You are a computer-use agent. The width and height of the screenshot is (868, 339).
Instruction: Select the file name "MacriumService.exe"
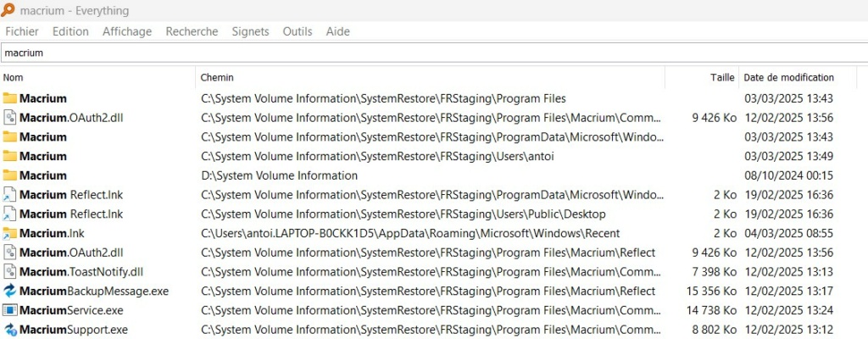coord(71,310)
